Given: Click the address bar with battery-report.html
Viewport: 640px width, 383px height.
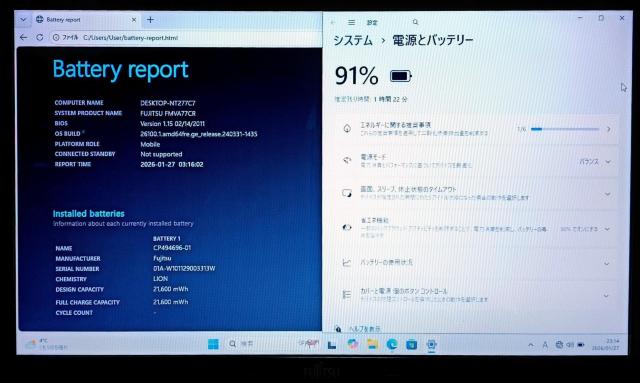Looking at the screenshot, I should (x=131, y=38).
